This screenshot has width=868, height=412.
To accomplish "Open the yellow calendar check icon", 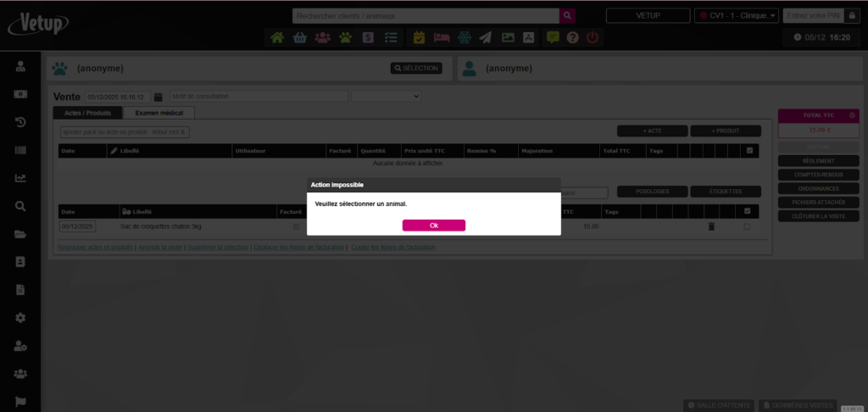I will click(419, 37).
